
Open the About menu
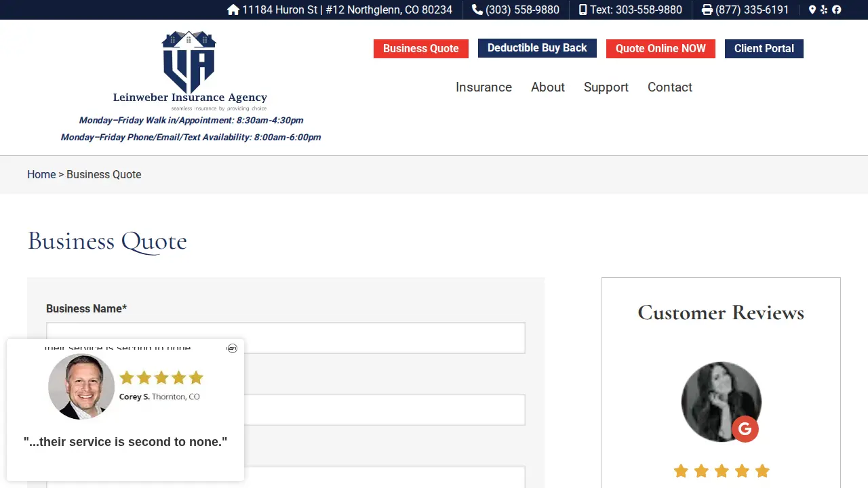pyautogui.click(x=548, y=87)
